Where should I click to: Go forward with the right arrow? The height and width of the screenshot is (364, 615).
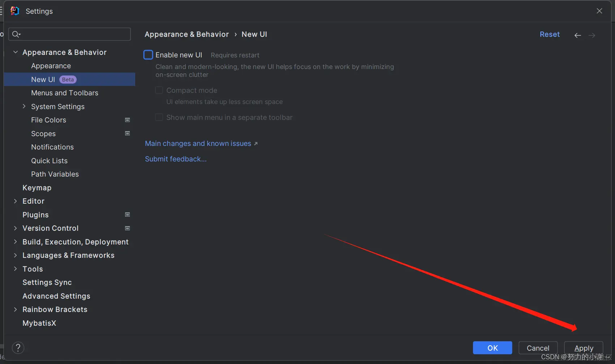click(592, 35)
